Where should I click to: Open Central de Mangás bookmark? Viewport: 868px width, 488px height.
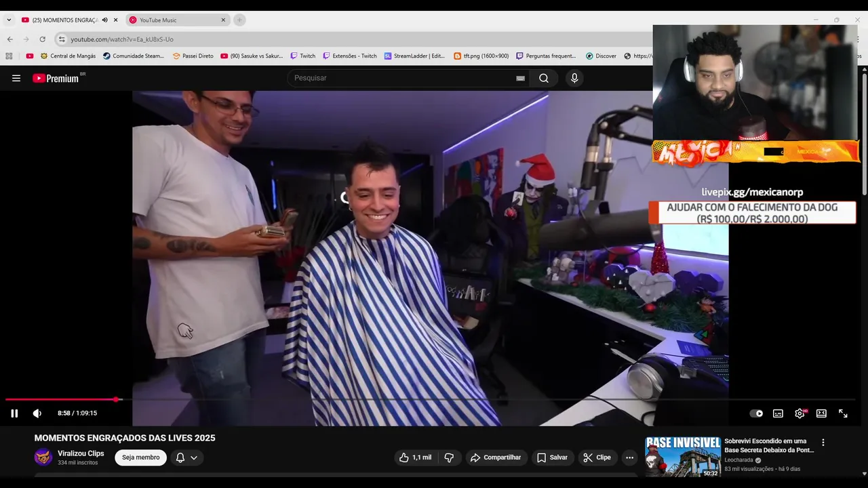(68, 56)
